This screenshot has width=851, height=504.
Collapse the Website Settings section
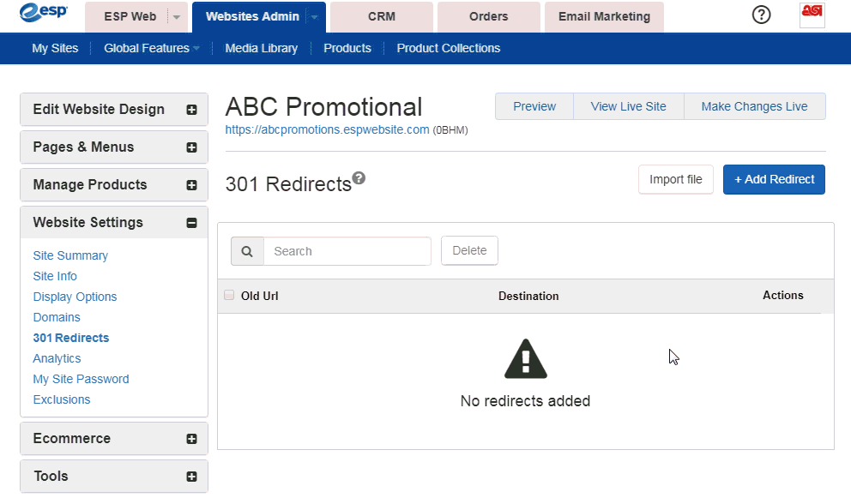(114, 223)
